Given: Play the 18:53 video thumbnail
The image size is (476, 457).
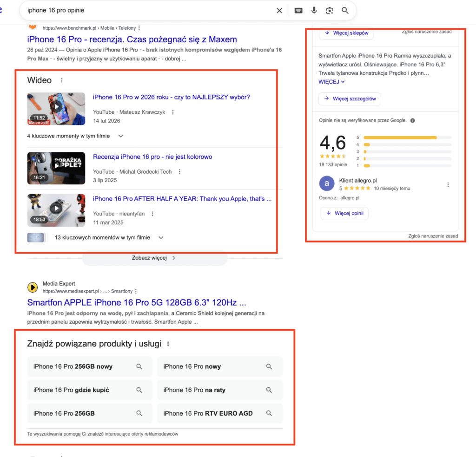Looking at the screenshot, I should click(x=56, y=210).
